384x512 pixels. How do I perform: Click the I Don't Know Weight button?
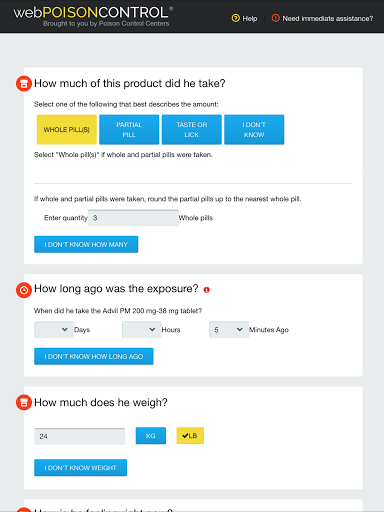[80, 468]
